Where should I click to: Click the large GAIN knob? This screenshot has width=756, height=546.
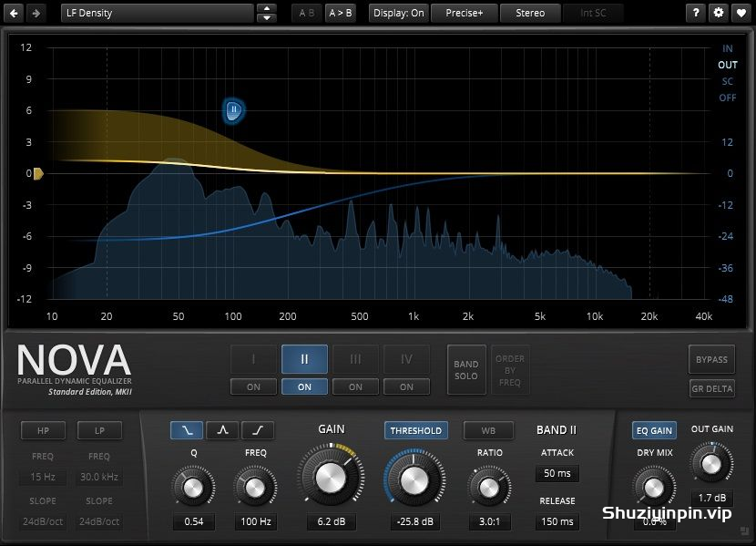coord(331,477)
